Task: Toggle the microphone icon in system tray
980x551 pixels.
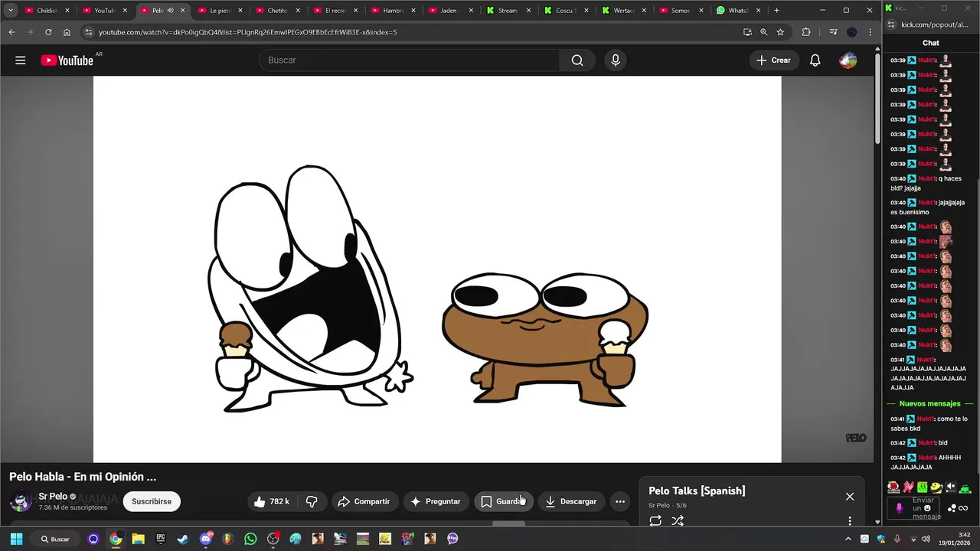Action: click(897, 539)
